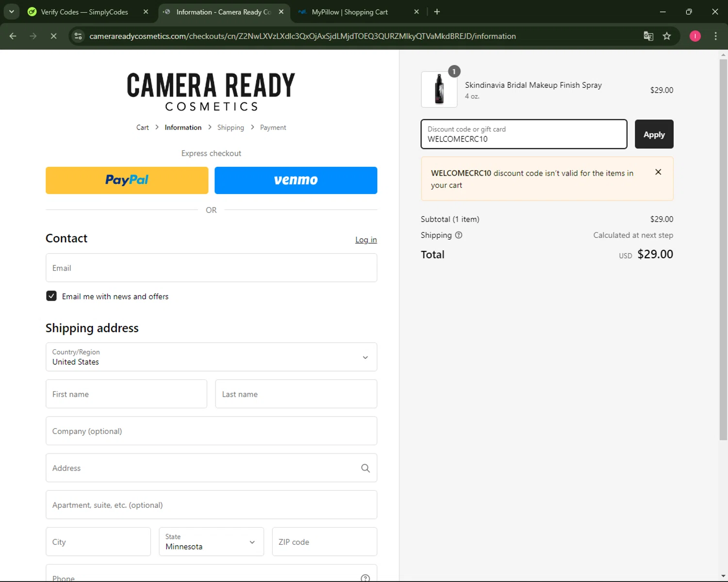728x582 pixels.
Task: Pay with the PayPal express button
Action: 127,180
